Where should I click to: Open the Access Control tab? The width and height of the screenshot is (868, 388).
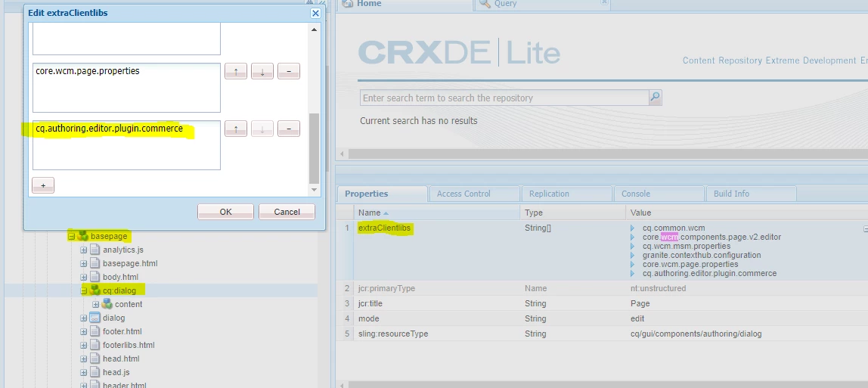pyautogui.click(x=474, y=194)
